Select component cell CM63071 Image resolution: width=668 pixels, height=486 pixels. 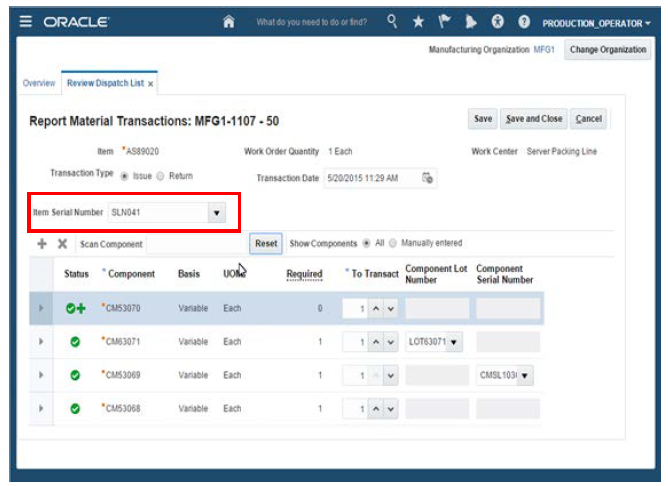pos(123,342)
